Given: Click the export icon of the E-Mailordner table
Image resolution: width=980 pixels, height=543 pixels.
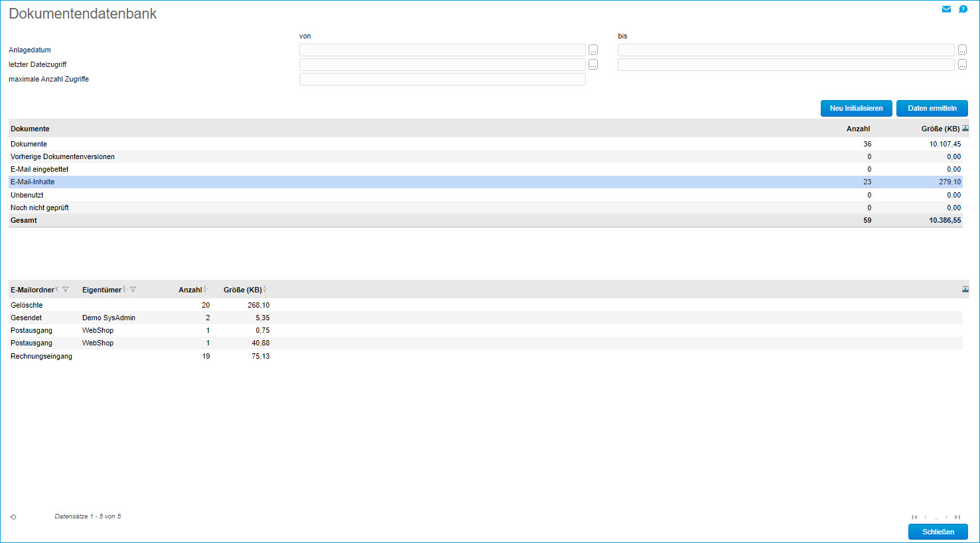Looking at the screenshot, I should click(965, 289).
